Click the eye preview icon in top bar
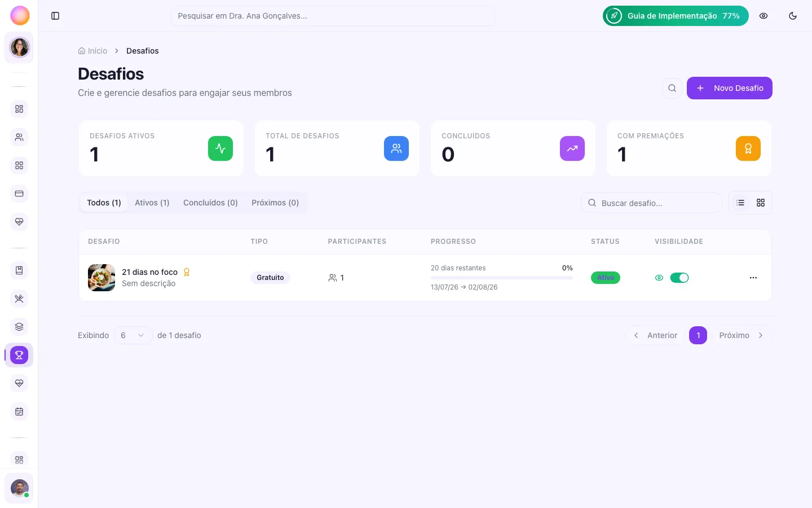Viewport: 812px width, 508px height. tap(764, 16)
